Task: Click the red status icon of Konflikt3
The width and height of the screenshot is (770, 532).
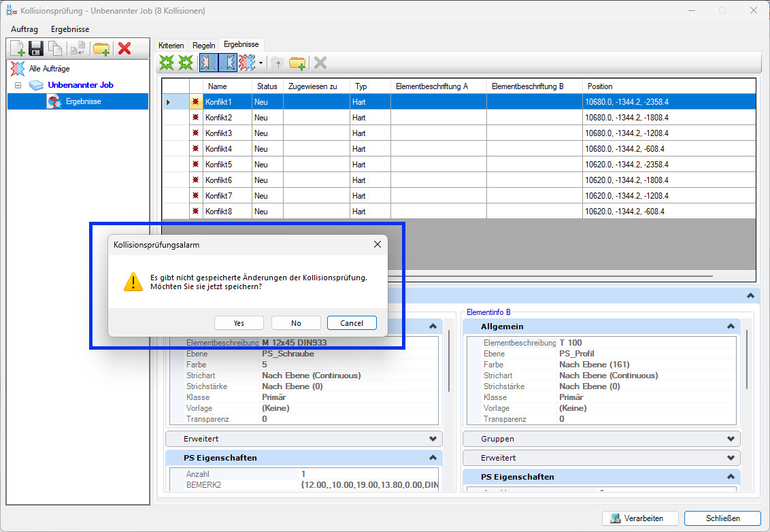Action: pos(196,133)
